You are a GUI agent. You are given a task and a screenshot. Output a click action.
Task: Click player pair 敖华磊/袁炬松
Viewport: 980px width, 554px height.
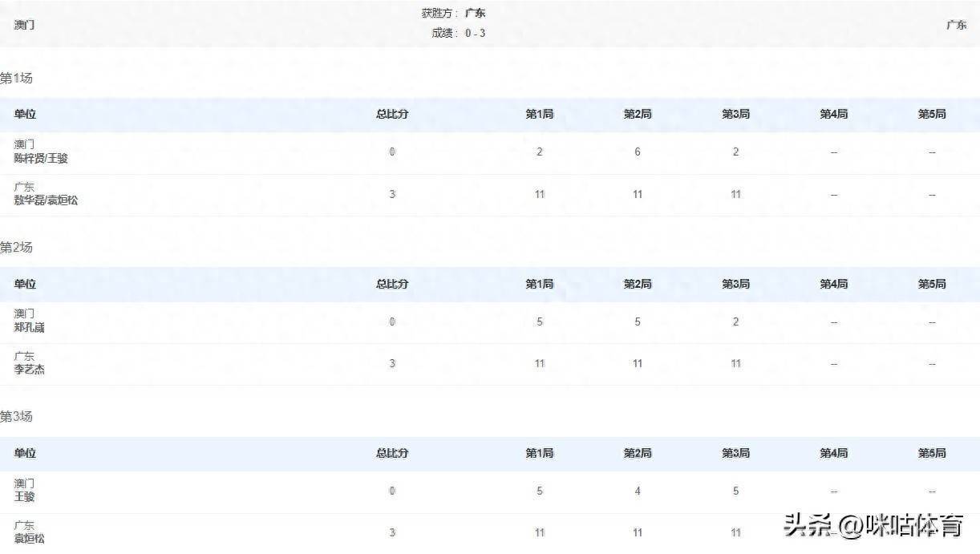pos(46,200)
